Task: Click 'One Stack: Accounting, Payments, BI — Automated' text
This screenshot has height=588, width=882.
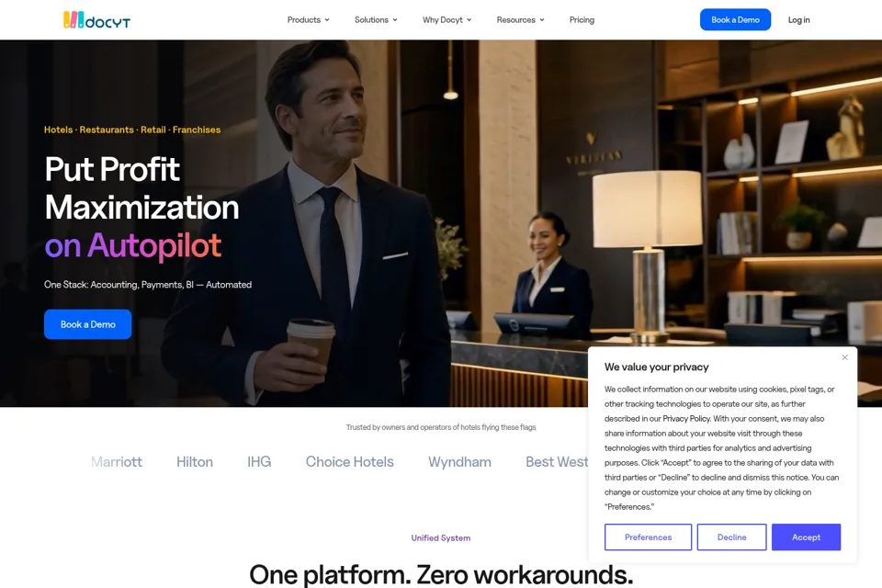Action: coord(148,285)
